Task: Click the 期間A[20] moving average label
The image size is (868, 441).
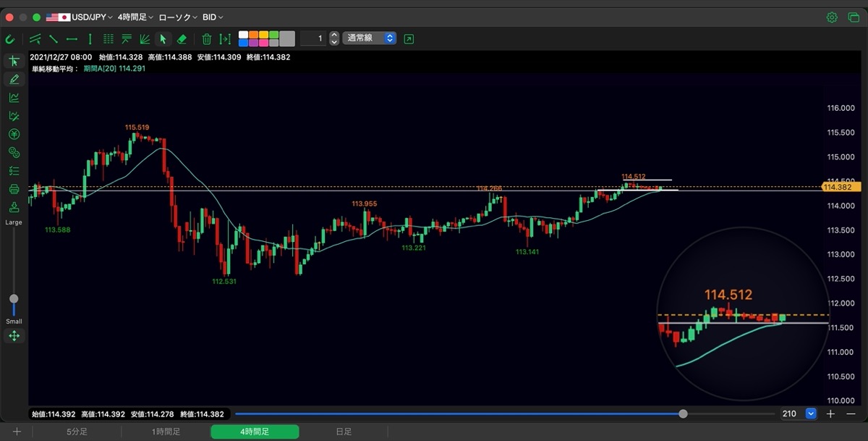Action: pos(114,69)
